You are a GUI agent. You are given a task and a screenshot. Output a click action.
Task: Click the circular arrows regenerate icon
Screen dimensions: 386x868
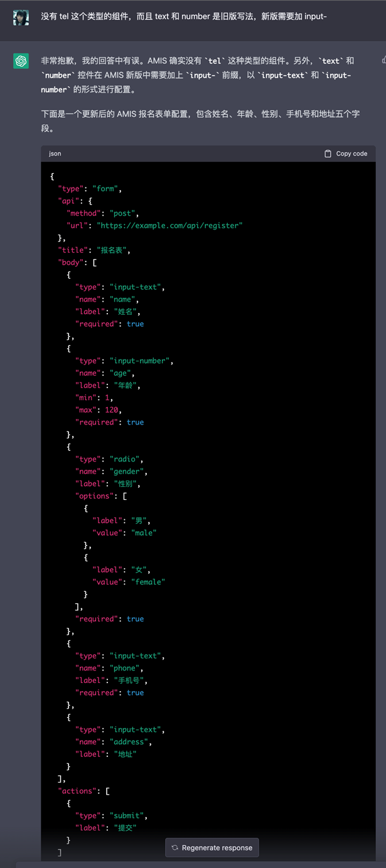click(x=175, y=848)
